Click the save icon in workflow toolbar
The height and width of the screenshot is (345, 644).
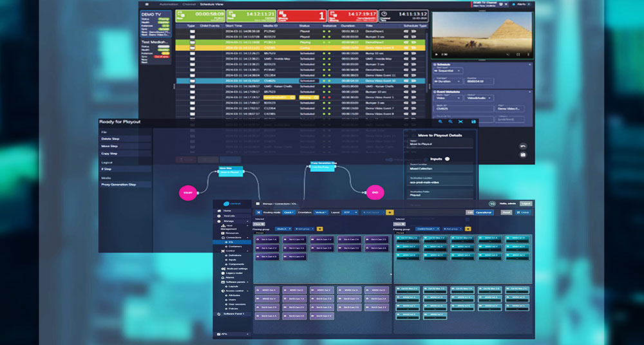(474, 121)
